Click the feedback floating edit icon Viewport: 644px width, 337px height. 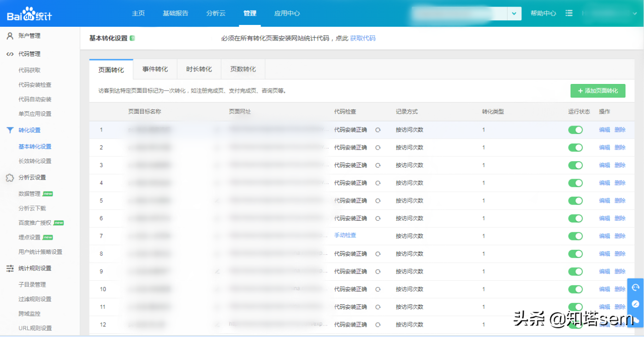[x=636, y=304]
